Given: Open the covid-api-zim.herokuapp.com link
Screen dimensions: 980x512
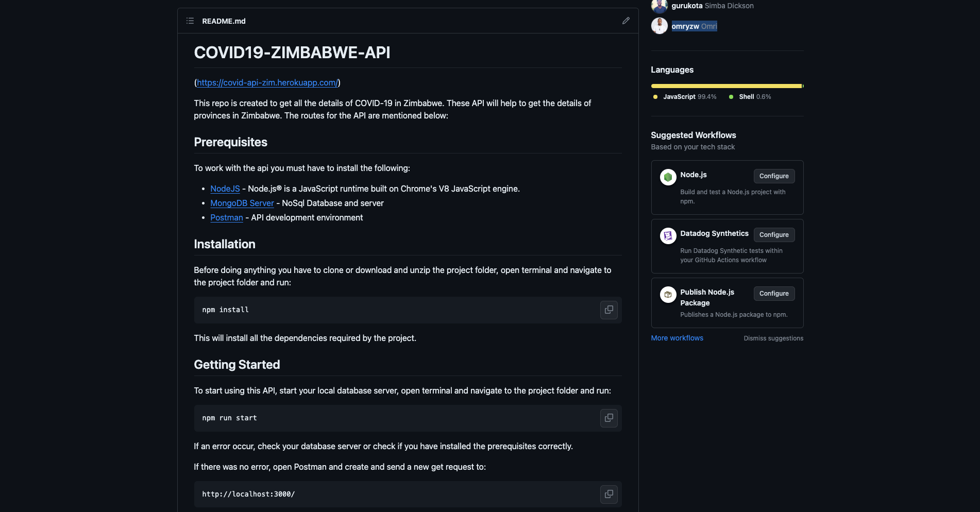Looking at the screenshot, I should point(267,82).
